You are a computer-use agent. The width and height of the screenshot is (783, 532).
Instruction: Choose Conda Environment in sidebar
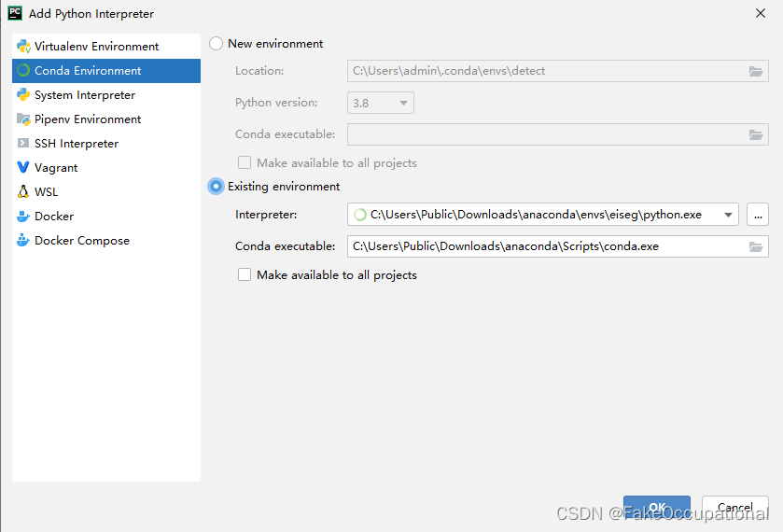[106, 70]
